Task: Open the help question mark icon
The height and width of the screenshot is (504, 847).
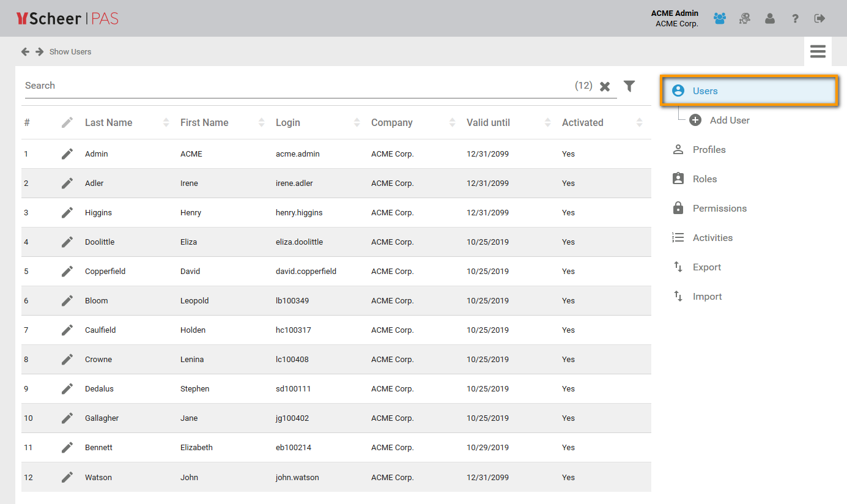Action: [x=795, y=19]
